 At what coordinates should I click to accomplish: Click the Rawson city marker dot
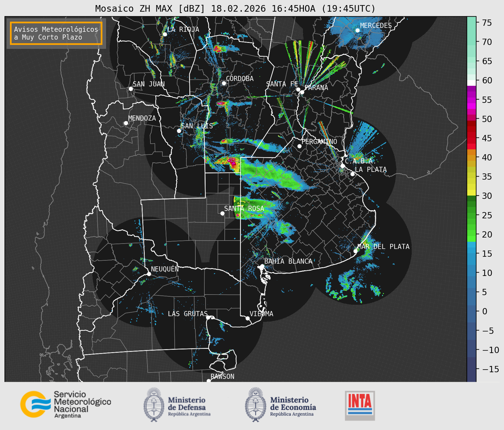(x=209, y=381)
